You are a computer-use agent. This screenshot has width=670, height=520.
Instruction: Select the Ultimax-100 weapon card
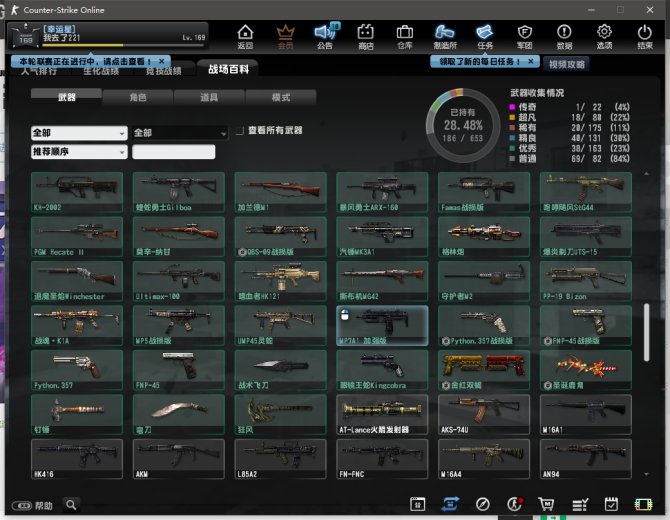(x=179, y=281)
